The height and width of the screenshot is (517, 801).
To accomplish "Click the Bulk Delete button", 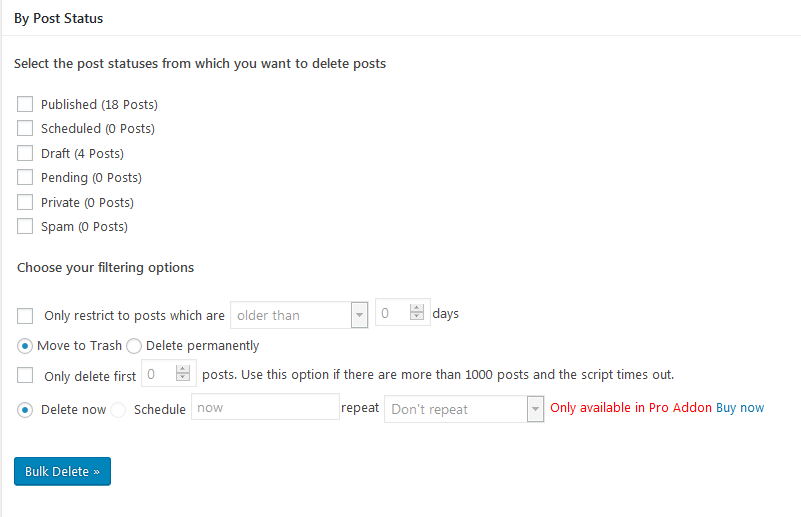I will (x=62, y=471).
